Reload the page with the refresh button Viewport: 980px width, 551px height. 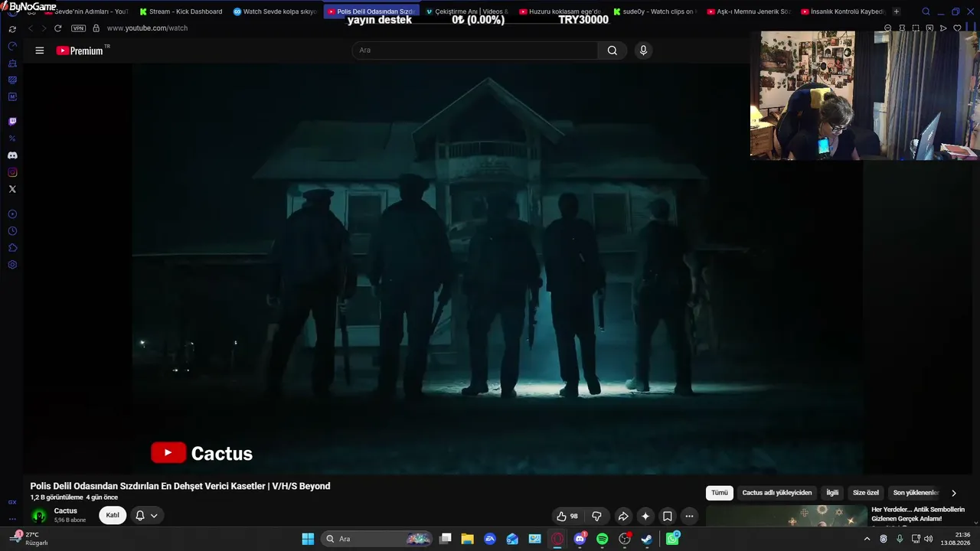[57, 28]
